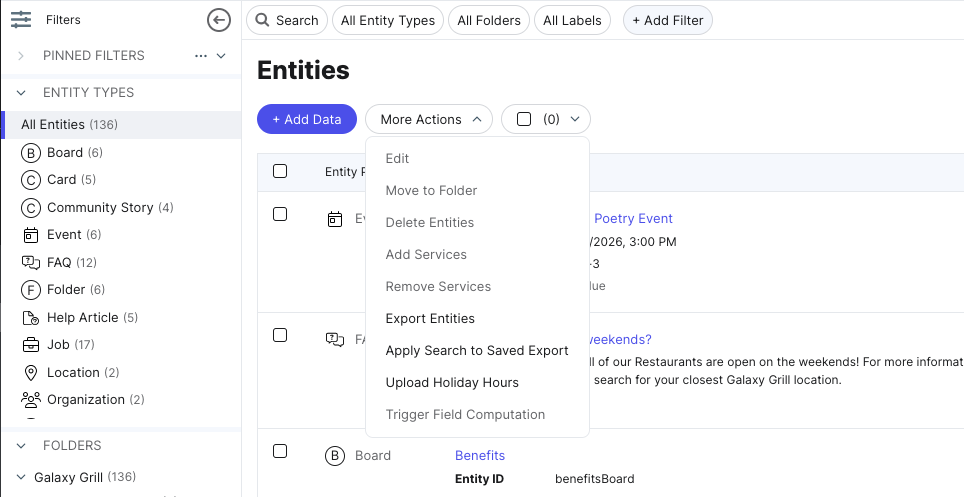Choose Apply Search to Saved Export

click(477, 351)
